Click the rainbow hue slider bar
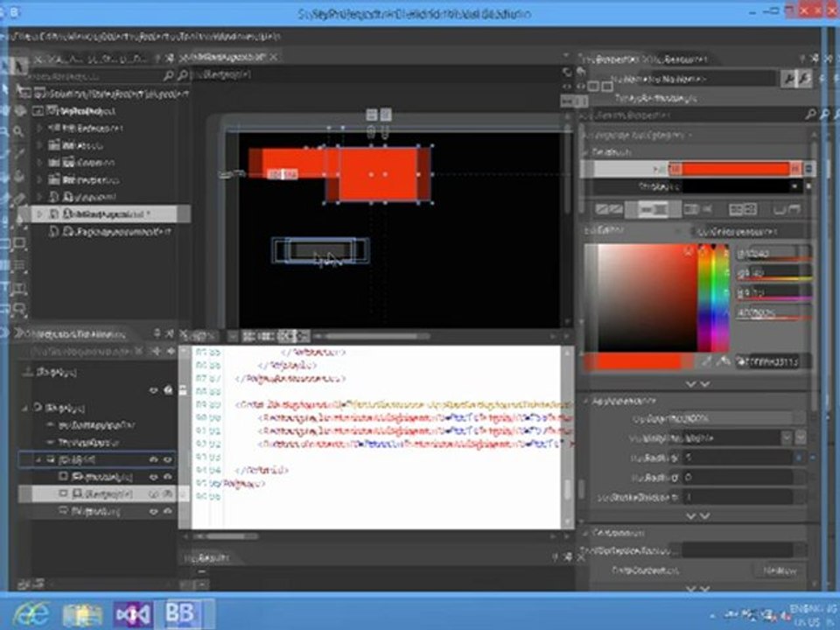 713,298
